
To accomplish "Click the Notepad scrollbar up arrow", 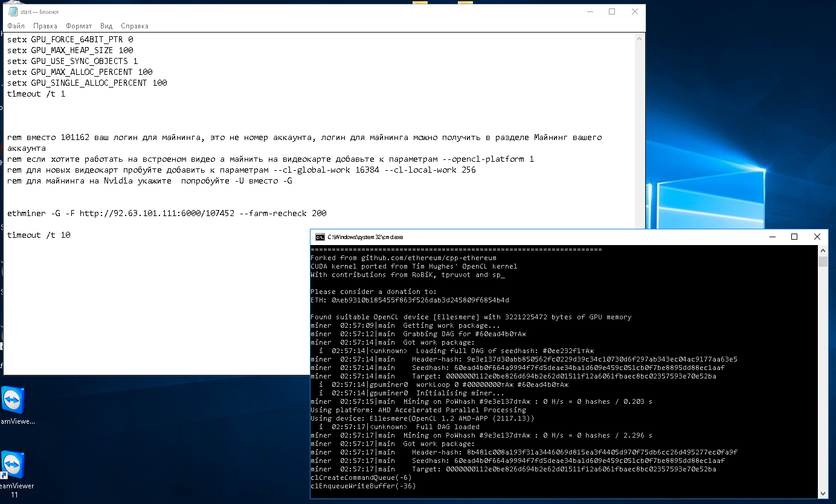I will 640,38.
